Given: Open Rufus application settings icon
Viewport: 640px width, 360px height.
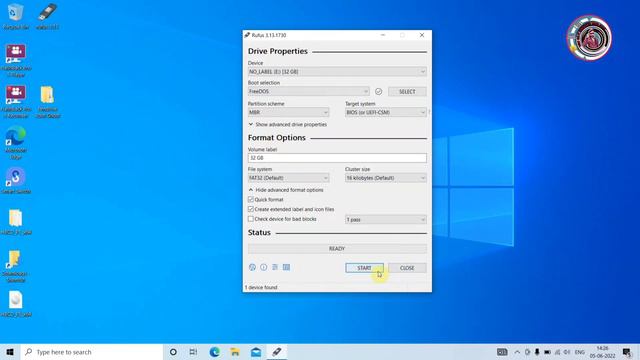Looking at the screenshot, I should (x=275, y=267).
